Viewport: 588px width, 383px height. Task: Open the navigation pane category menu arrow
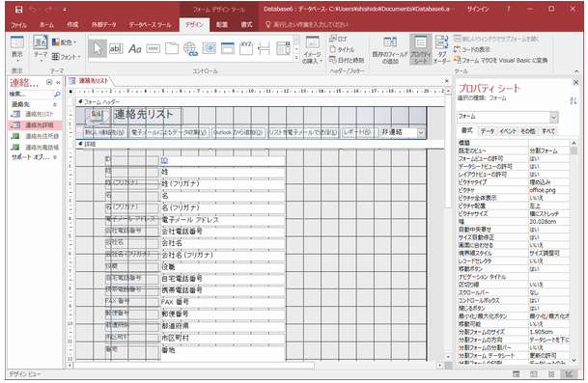[49, 82]
